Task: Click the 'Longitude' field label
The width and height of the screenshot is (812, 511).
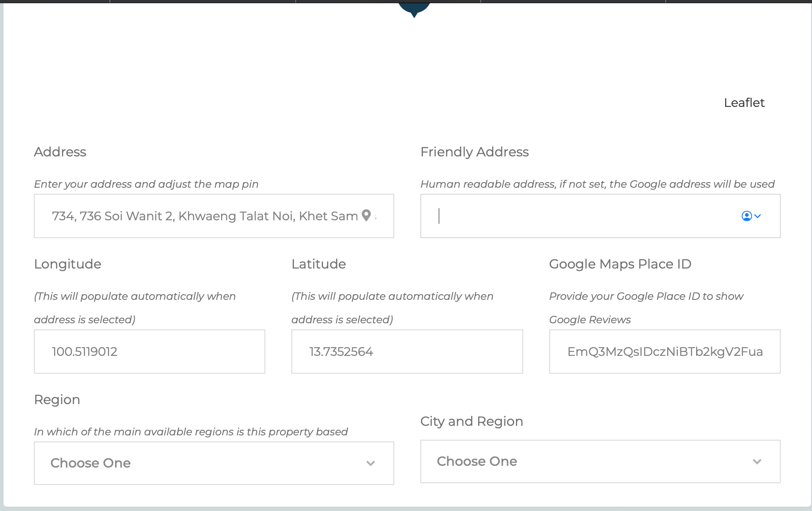Action: (67, 264)
